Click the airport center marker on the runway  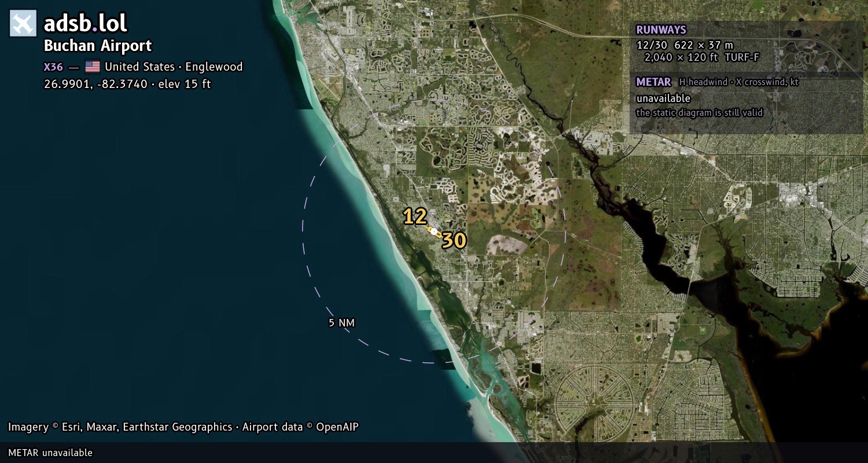(433, 231)
